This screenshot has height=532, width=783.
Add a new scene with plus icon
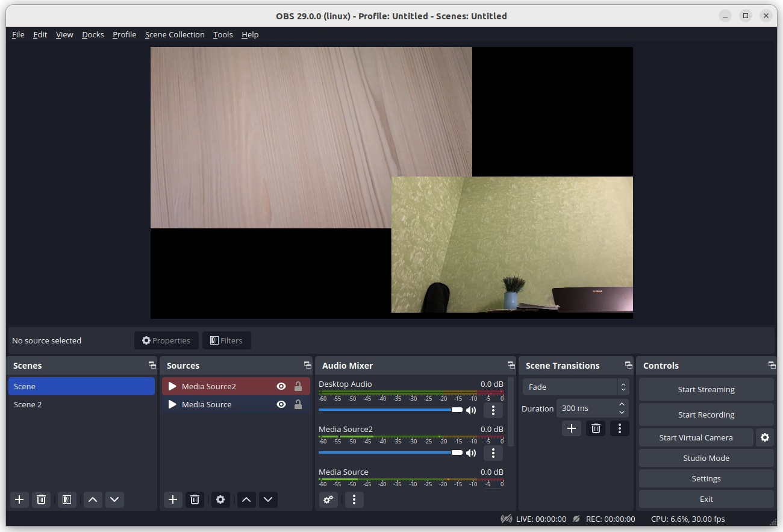pyautogui.click(x=19, y=499)
